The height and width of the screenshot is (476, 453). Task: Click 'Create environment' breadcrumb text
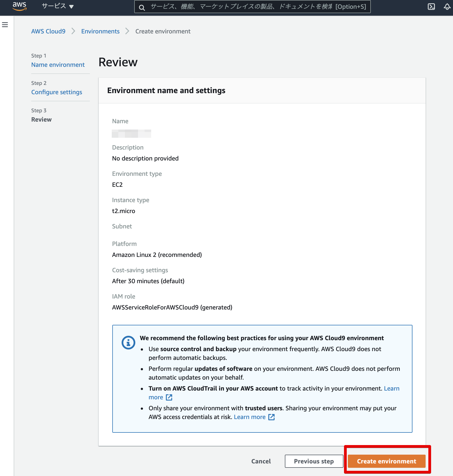coord(163,31)
